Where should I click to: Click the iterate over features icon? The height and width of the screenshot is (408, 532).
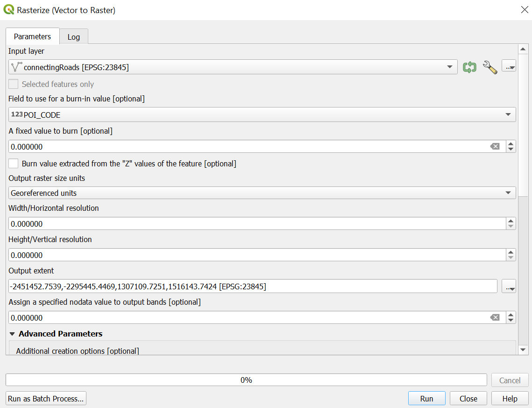click(x=469, y=67)
